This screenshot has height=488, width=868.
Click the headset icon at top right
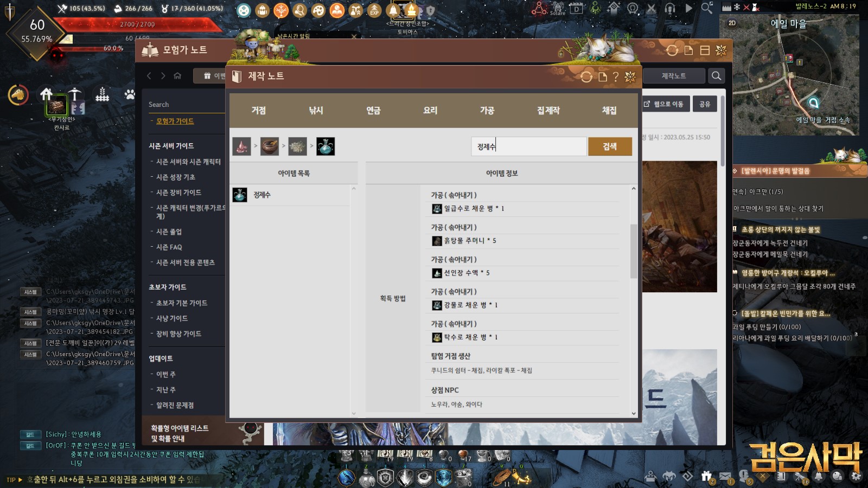[670, 9]
